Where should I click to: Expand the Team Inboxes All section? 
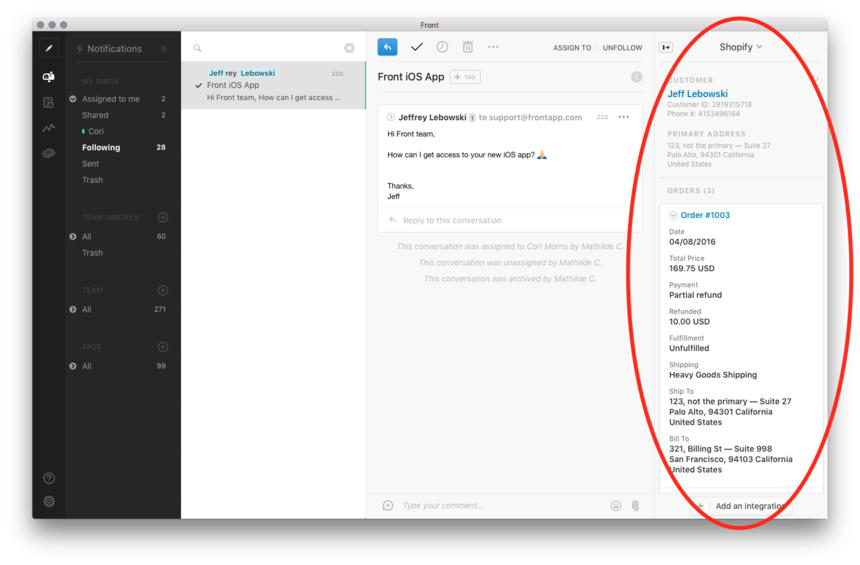[x=73, y=237]
